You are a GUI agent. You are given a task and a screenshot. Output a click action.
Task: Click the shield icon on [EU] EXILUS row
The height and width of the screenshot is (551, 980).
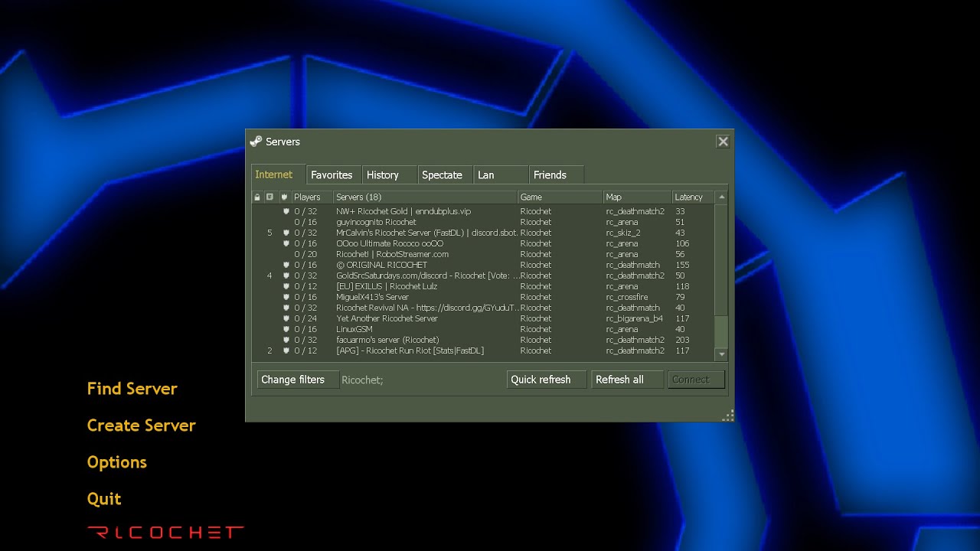286,286
